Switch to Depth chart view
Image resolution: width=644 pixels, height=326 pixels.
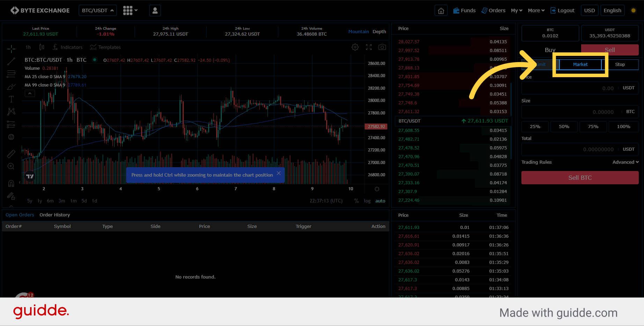tap(379, 31)
